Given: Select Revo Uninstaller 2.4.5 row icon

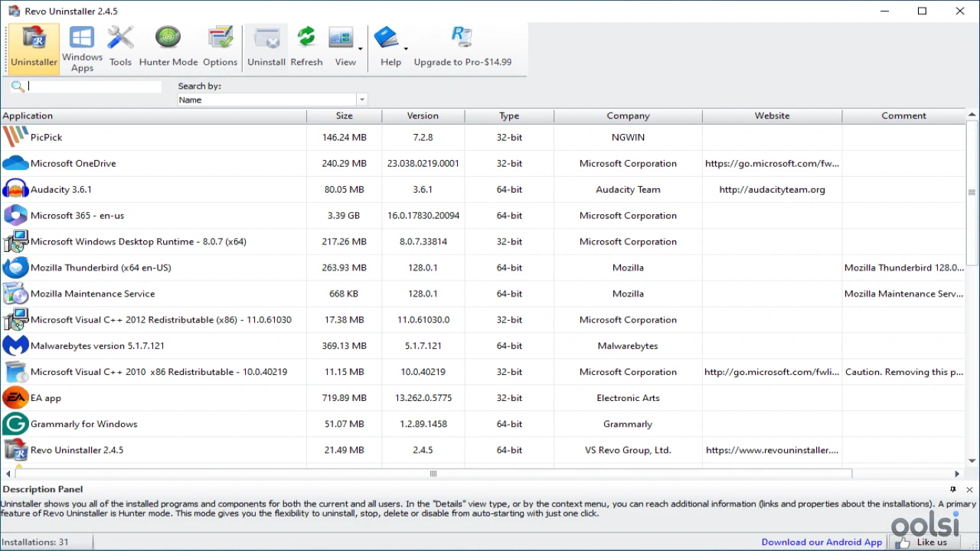Looking at the screenshot, I should (15, 449).
